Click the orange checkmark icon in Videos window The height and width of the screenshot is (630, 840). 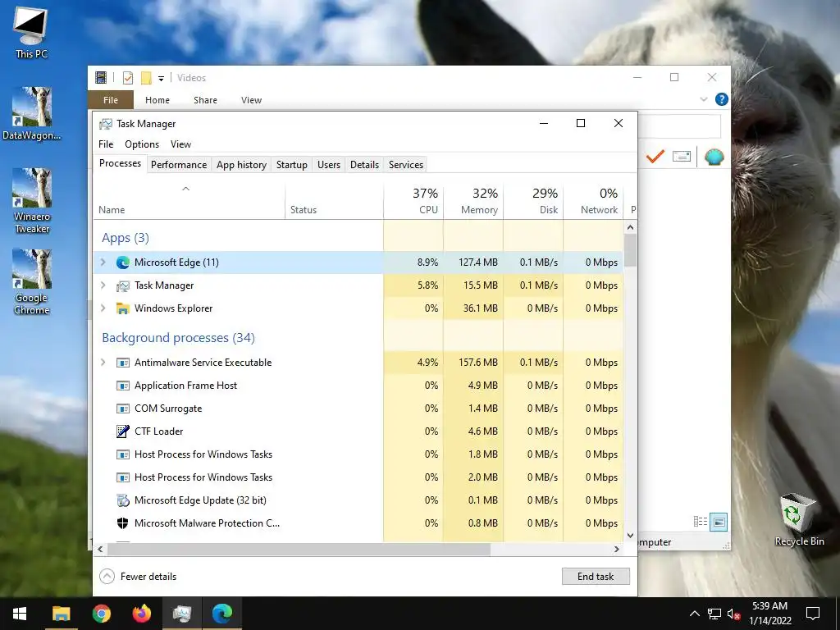[x=655, y=157]
